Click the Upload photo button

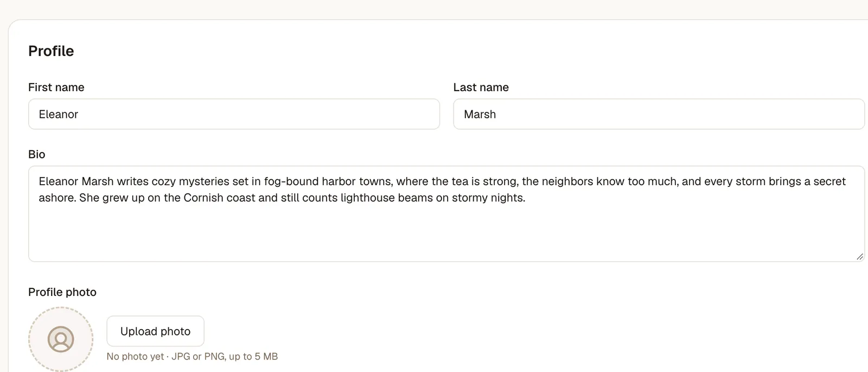click(x=155, y=331)
